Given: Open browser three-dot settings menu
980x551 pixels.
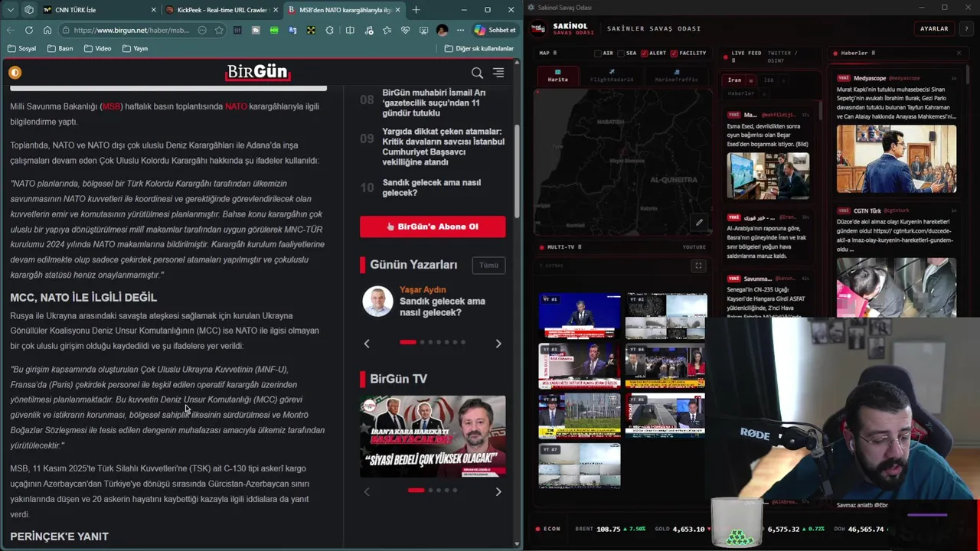Looking at the screenshot, I should (460, 30).
